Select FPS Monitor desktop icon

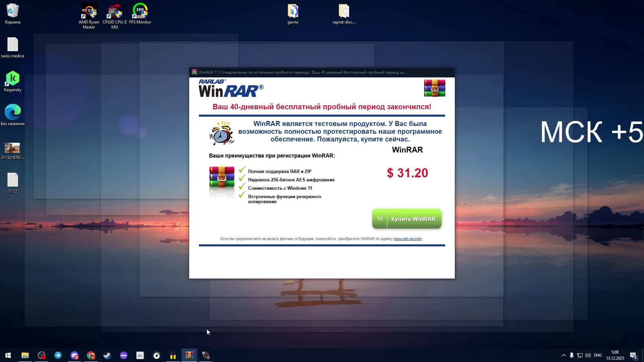pos(140,12)
